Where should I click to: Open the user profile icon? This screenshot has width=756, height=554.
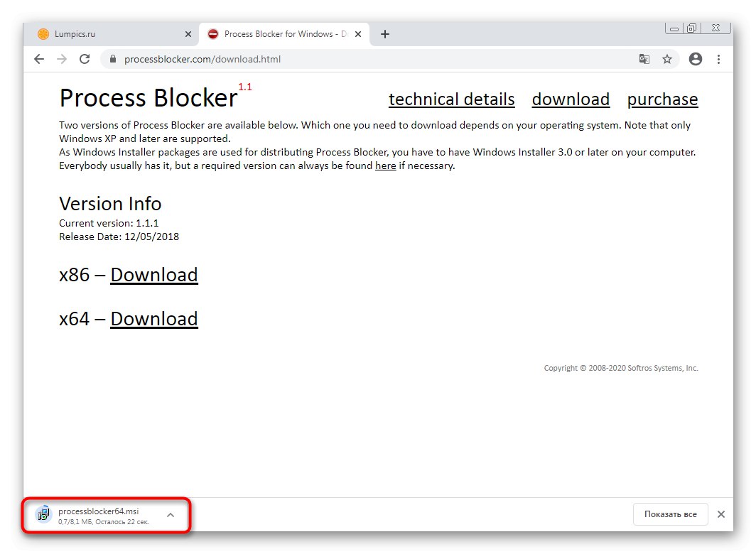[x=696, y=60]
